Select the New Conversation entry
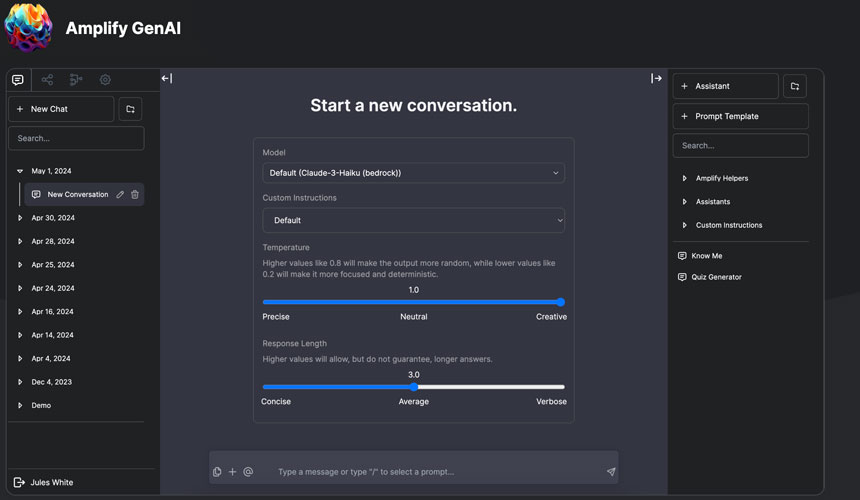Screen dimensions: 860x500 click(78, 195)
